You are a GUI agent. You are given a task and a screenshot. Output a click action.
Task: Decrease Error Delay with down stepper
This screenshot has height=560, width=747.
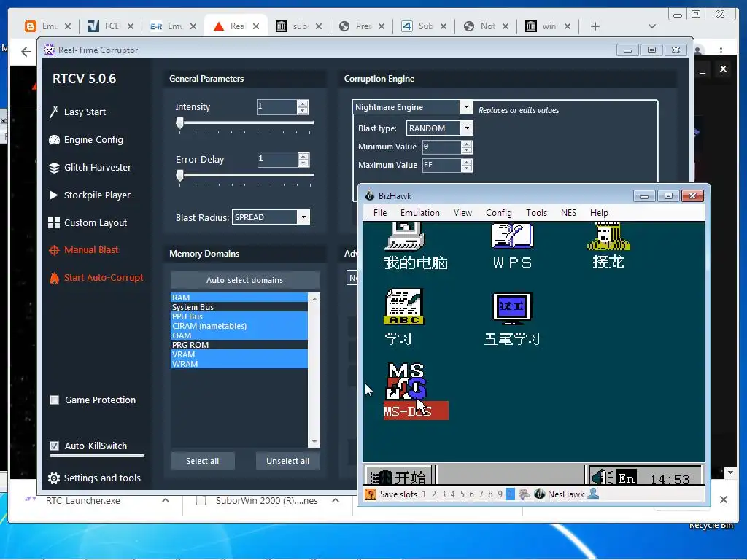303,163
